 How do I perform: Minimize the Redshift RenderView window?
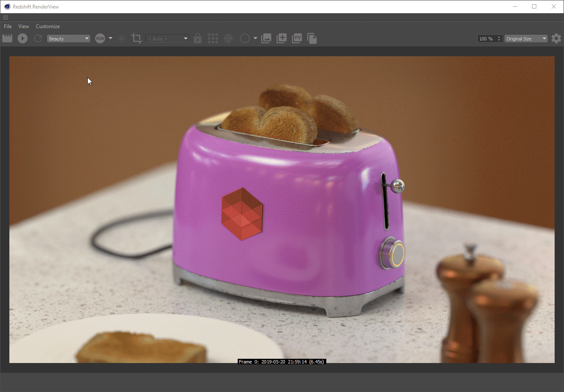pyautogui.click(x=515, y=6)
